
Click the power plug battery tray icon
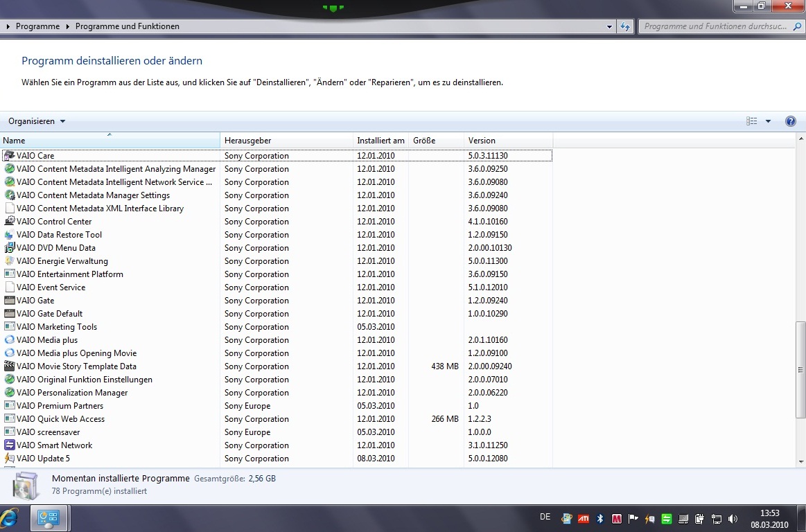(699, 519)
